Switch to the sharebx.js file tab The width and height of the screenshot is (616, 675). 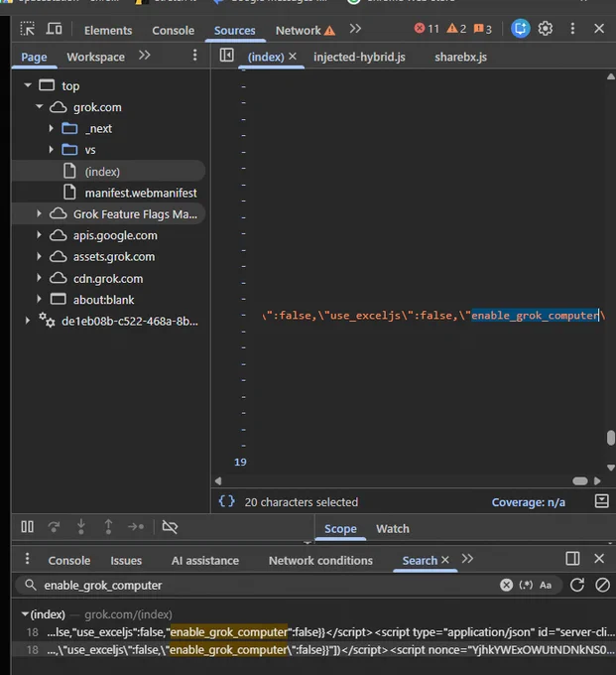coord(460,58)
